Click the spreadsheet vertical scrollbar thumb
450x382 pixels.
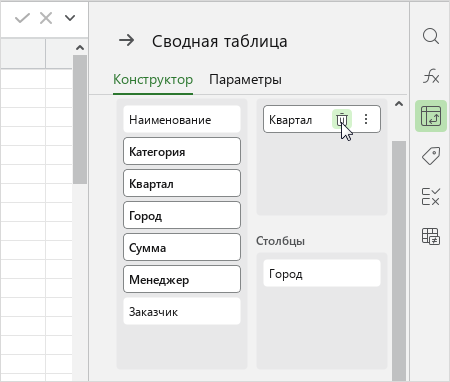point(80,119)
